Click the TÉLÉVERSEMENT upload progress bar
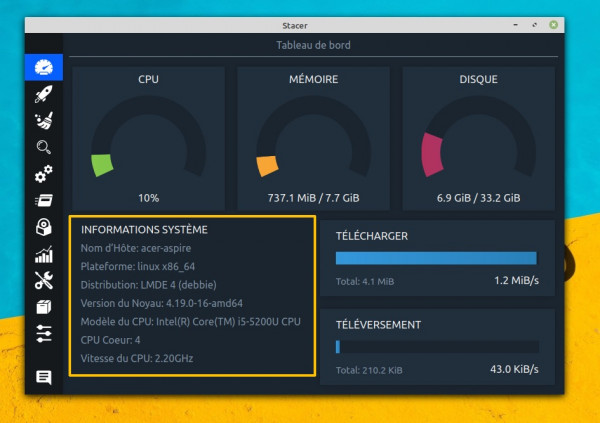Viewport: 600px width, 423px height. (436, 347)
